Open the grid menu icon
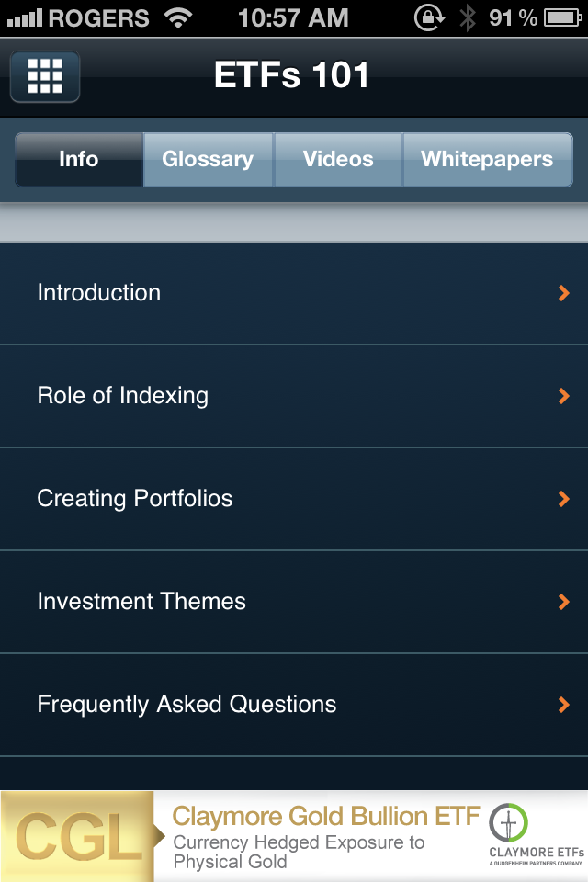This screenshot has width=588, height=882. click(x=45, y=76)
